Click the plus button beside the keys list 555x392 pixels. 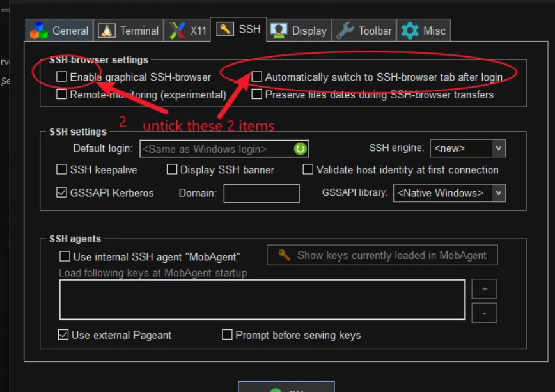tap(484, 288)
